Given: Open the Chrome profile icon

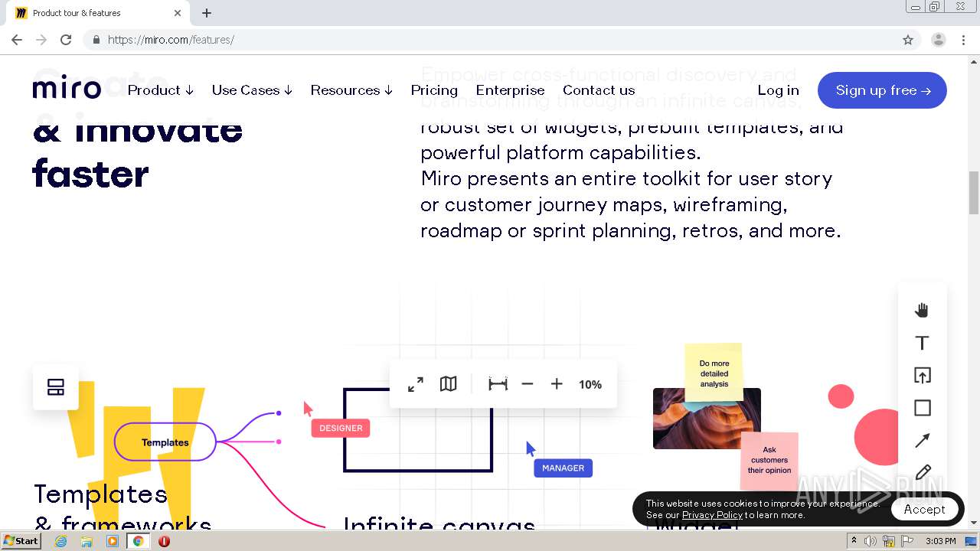Looking at the screenshot, I should [x=938, y=40].
